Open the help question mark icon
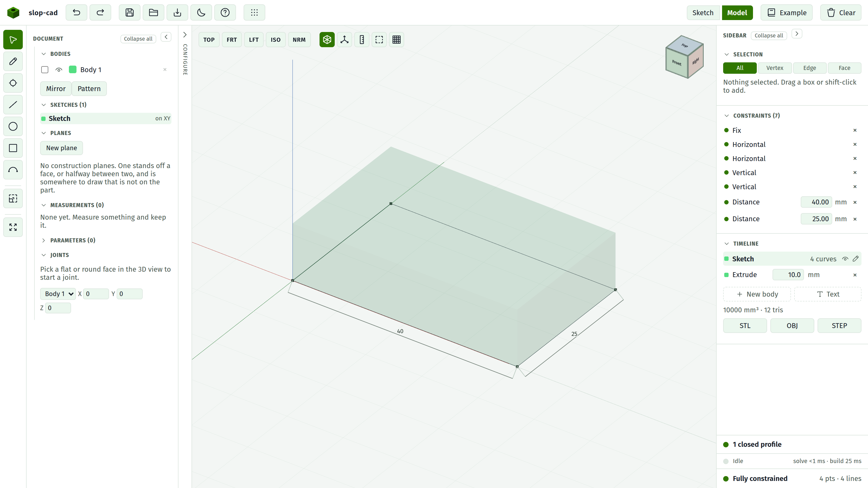Screen dimensions: 868x488 click(x=225, y=12)
